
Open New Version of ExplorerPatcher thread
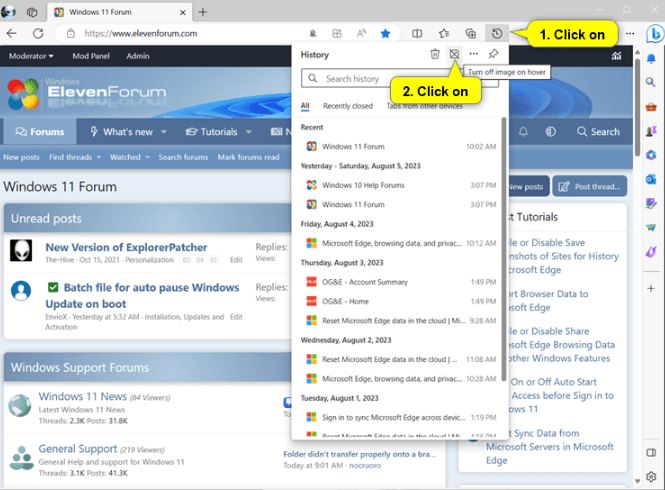[126, 247]
